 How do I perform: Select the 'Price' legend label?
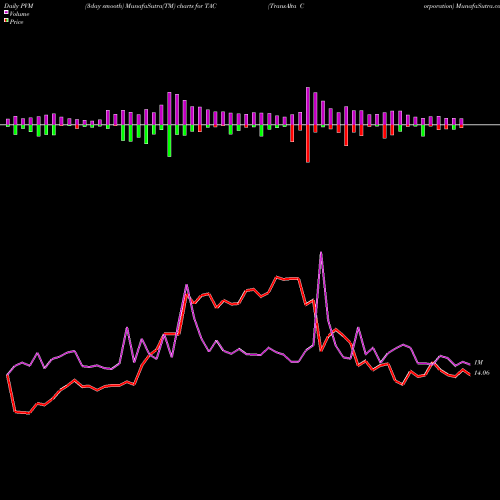pos(16,22)
